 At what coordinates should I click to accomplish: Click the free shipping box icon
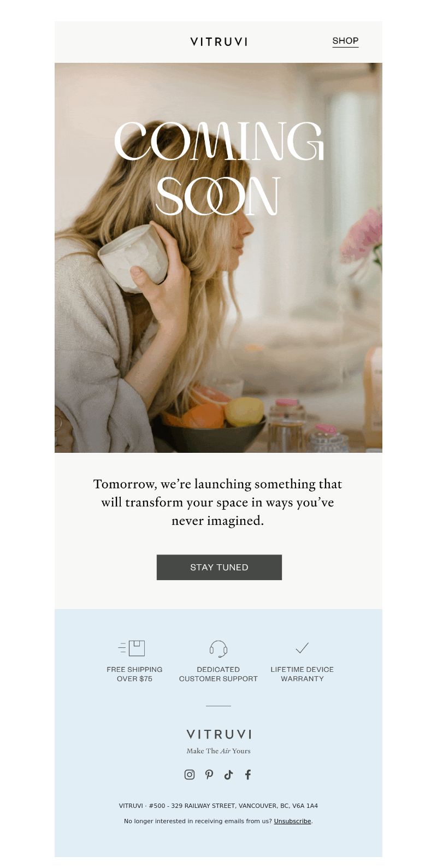[x=131, y=648]
